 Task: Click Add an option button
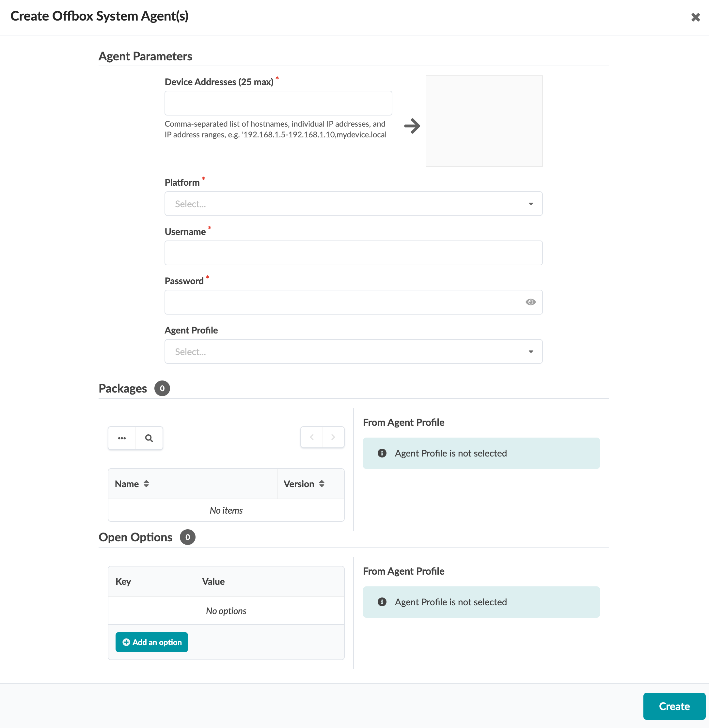151,642
